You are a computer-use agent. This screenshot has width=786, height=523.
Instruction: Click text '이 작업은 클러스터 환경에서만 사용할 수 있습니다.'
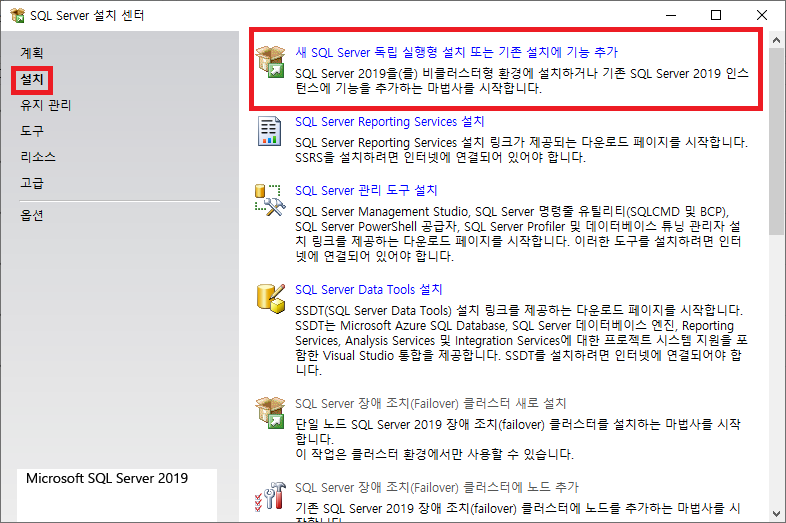pos(434,454)
